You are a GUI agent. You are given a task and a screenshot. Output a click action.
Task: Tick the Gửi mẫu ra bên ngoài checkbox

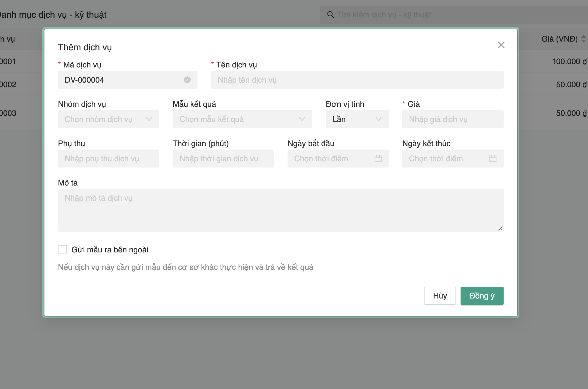[x=62, y=250]
